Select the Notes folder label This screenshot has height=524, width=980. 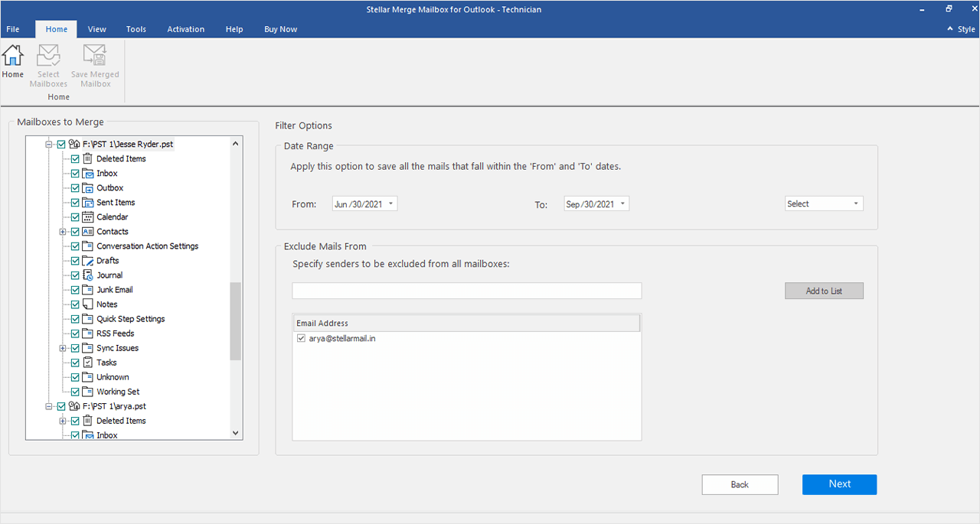[x=107, y=304]
